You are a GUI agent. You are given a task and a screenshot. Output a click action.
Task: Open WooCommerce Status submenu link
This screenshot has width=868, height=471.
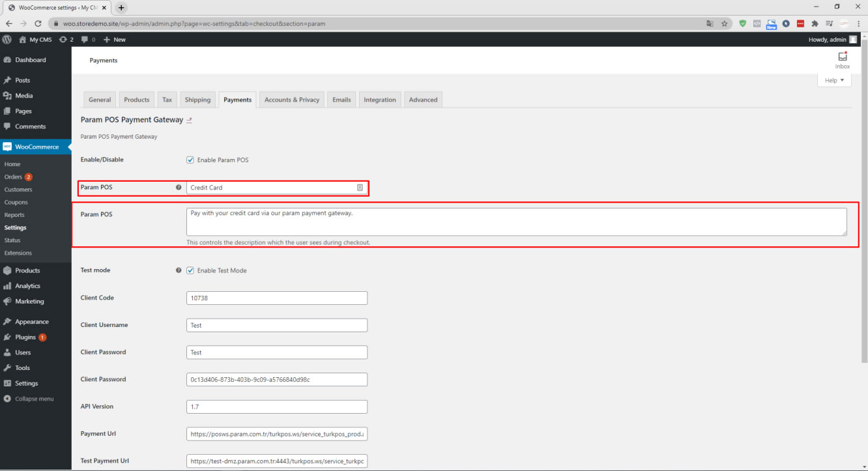(12, 240)
